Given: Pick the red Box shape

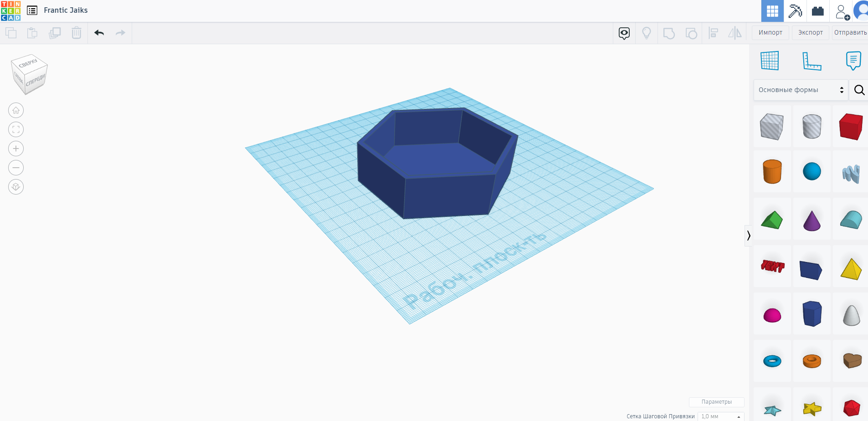Looking at the screenshot, I should click(x=851, y=126).
